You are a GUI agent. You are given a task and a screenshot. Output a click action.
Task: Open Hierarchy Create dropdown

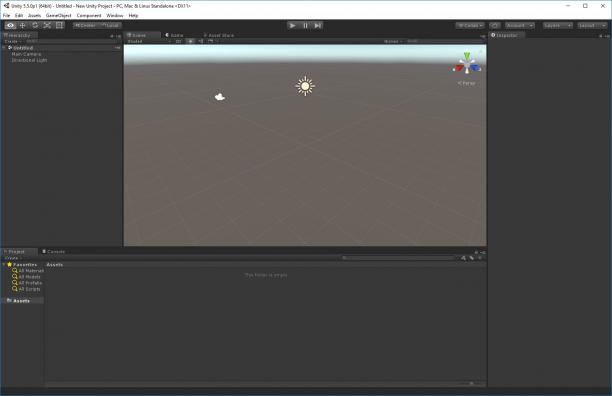[x=12, y=41]
